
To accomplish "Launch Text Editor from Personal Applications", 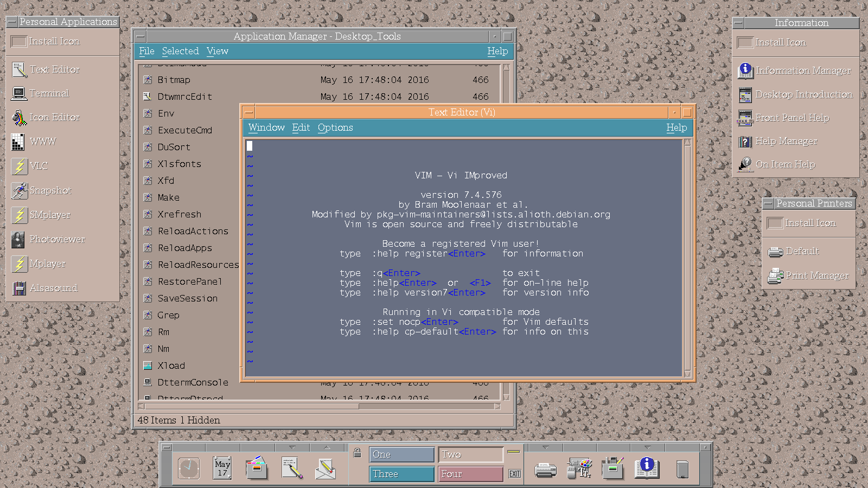I will [46, 69].
